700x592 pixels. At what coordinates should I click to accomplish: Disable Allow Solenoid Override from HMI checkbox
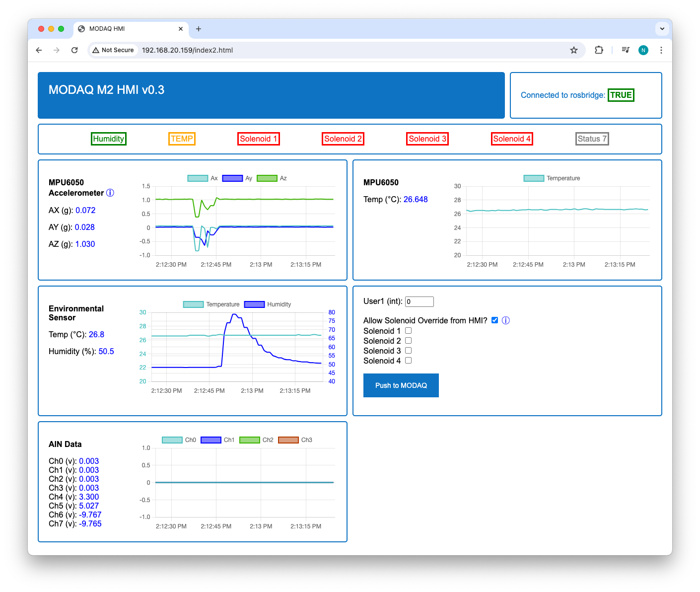494,320
